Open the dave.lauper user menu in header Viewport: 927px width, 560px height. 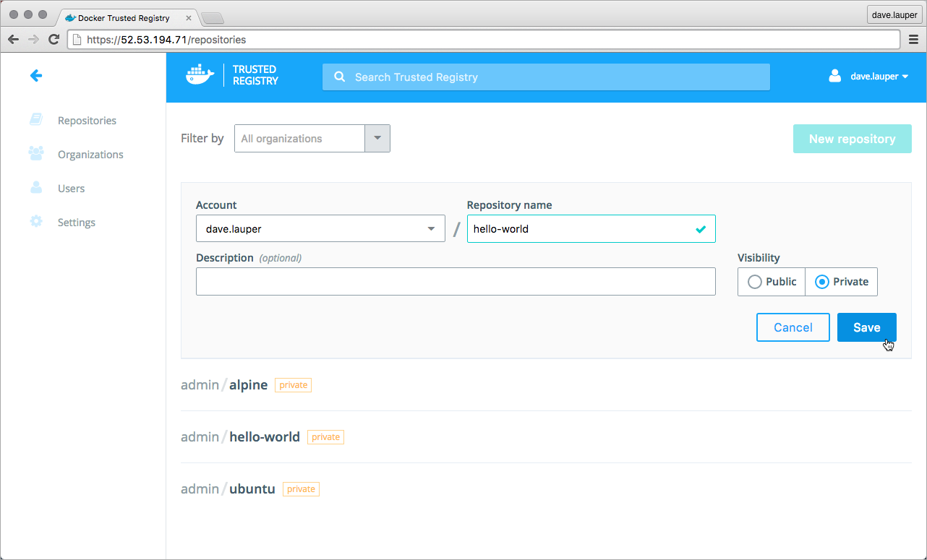868,77
